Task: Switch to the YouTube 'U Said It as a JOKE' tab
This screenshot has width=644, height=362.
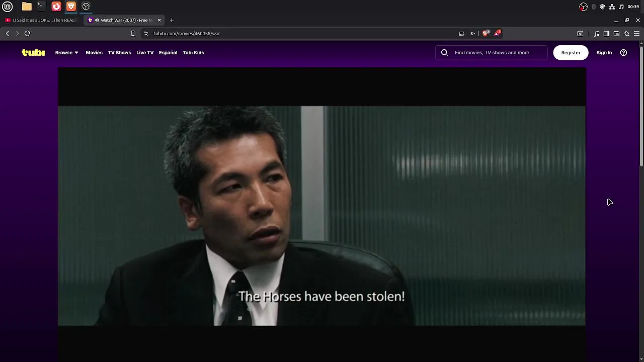Action: click(x=41, y=20)
